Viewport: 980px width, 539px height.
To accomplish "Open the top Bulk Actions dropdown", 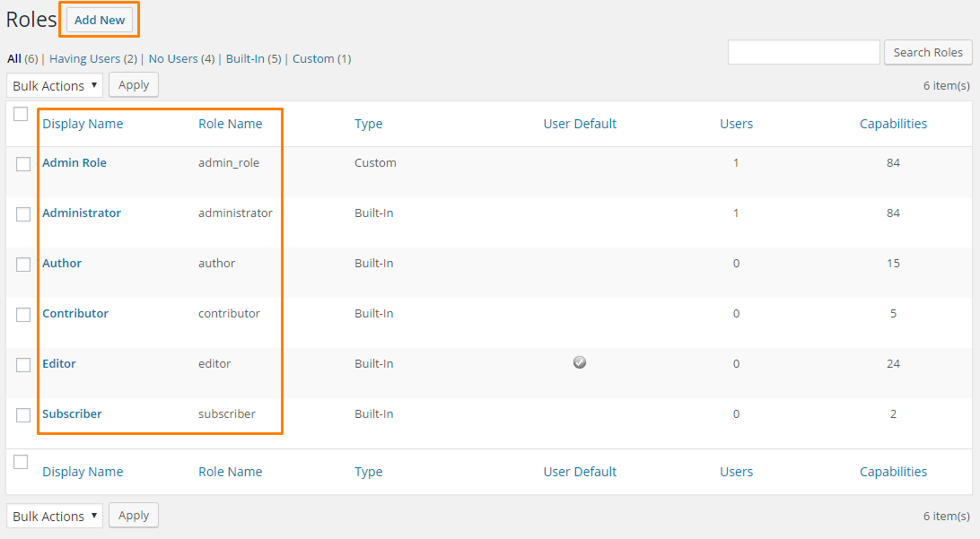I will [55, 86].
